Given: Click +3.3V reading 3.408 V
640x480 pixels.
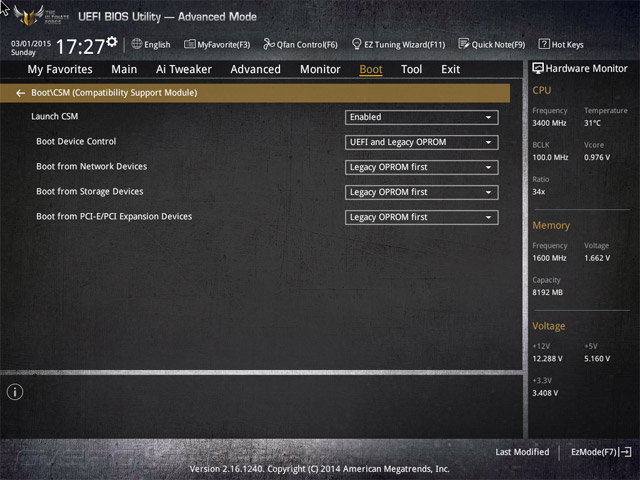Looking at the screenshot, I should (545, 393).
